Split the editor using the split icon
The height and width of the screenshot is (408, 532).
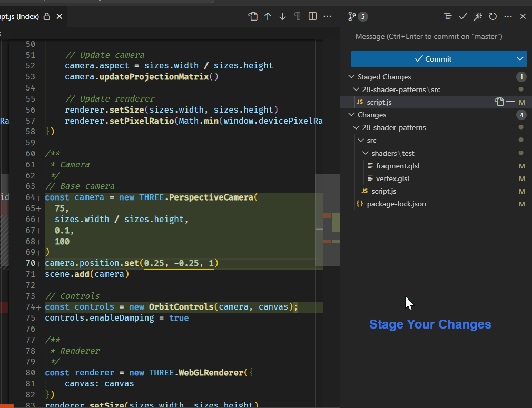pos(312,16)
